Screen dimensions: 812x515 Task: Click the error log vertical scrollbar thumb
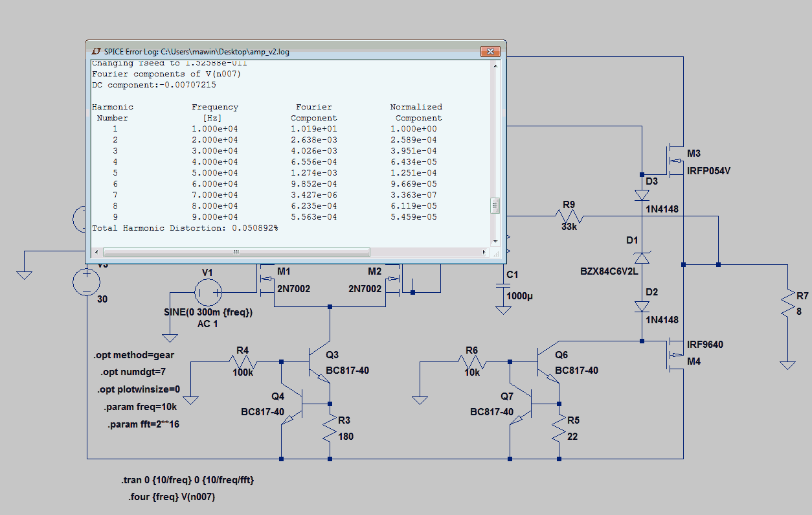(495, 205)
